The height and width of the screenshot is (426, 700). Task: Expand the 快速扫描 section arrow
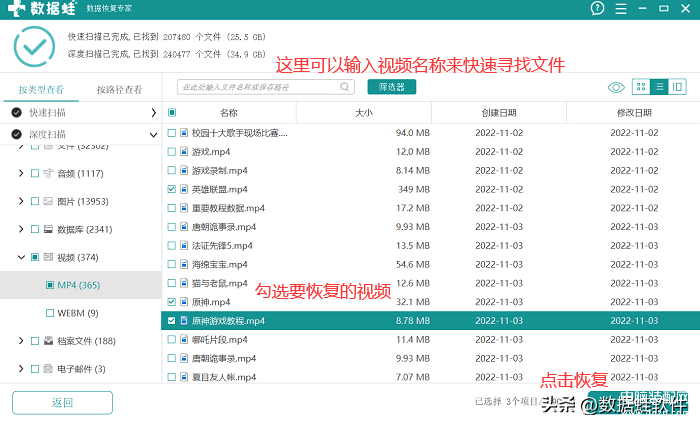click(x=154, y=113)
